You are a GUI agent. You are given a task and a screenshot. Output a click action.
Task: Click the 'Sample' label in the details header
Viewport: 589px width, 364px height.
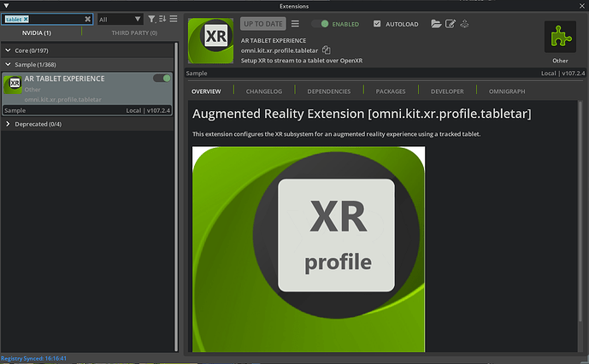(x=197, y=73)
